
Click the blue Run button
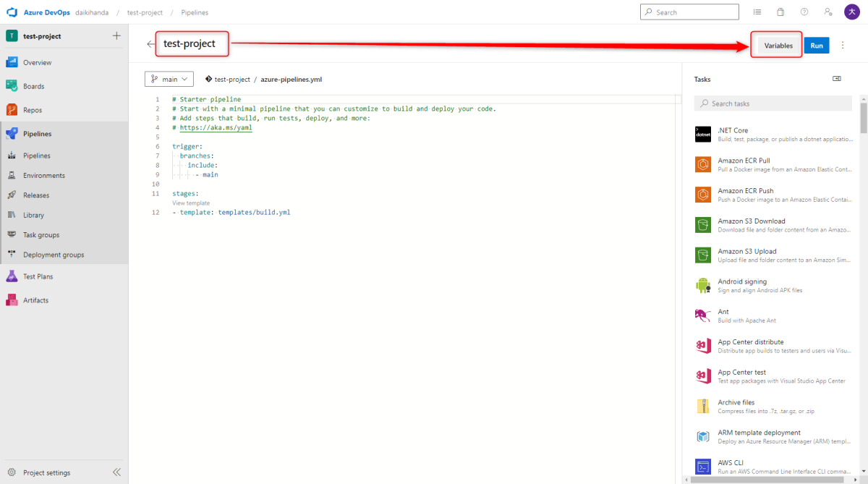point(817,46)
